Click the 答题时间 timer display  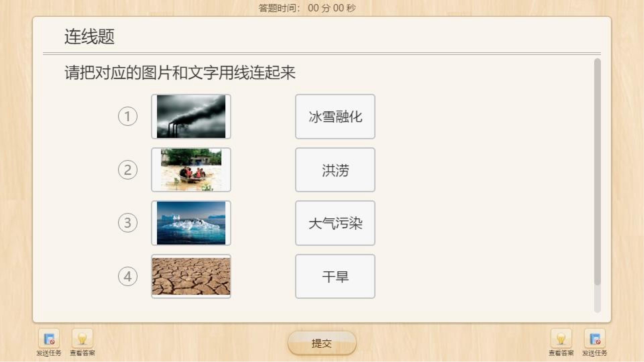[x=307, y=8]
